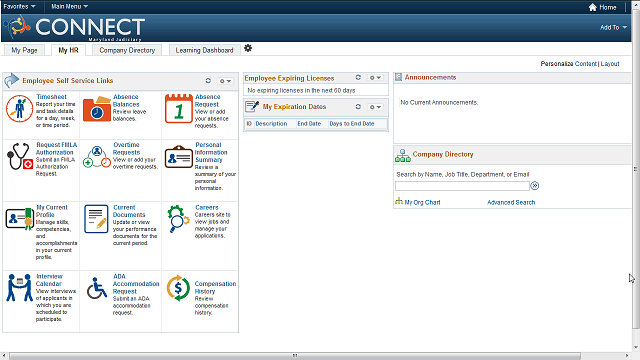Open the Main Menu dropdown
This screenshot has height=360, width=640.
[x=69, y=7]
